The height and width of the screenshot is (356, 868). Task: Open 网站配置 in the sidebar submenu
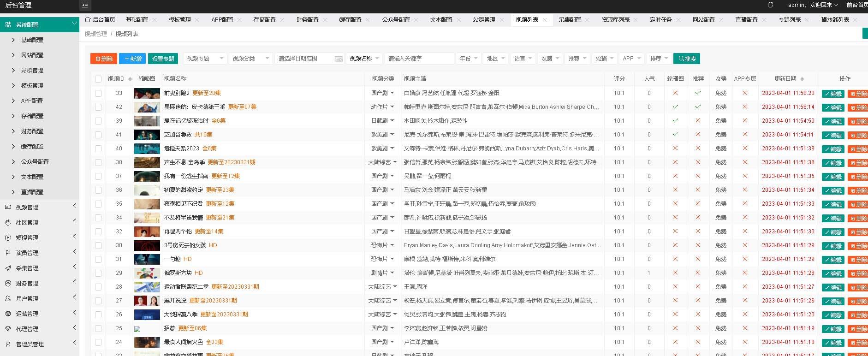pos(32,55)
